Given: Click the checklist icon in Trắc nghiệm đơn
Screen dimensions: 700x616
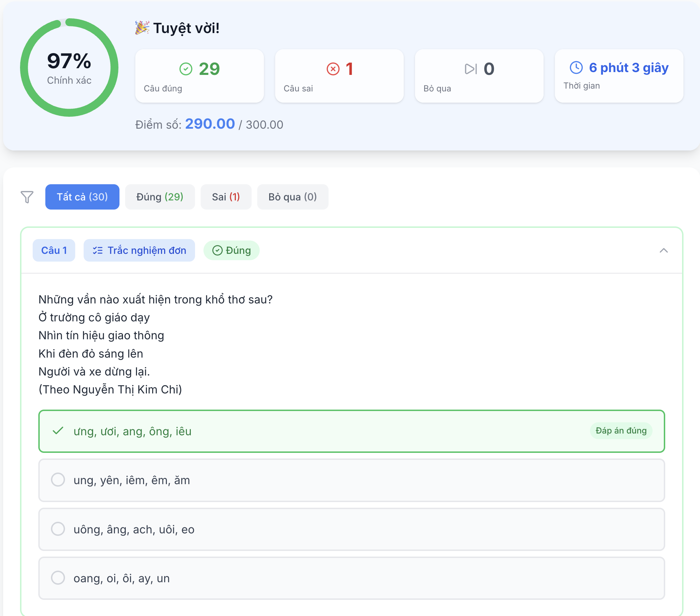Looking at the screenshot, I should coord(98,250).
